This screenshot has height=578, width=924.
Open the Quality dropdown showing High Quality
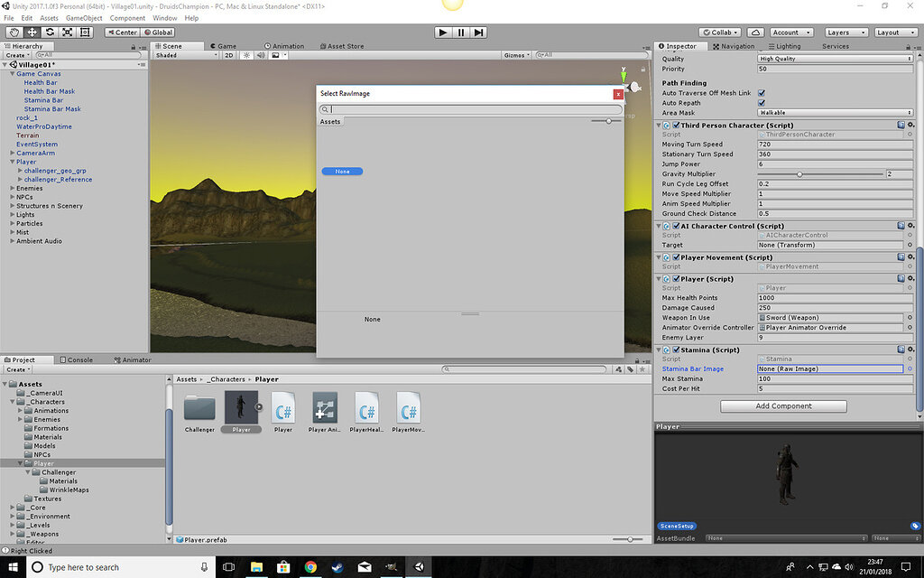pyautogui.click(x=832, y=58)
